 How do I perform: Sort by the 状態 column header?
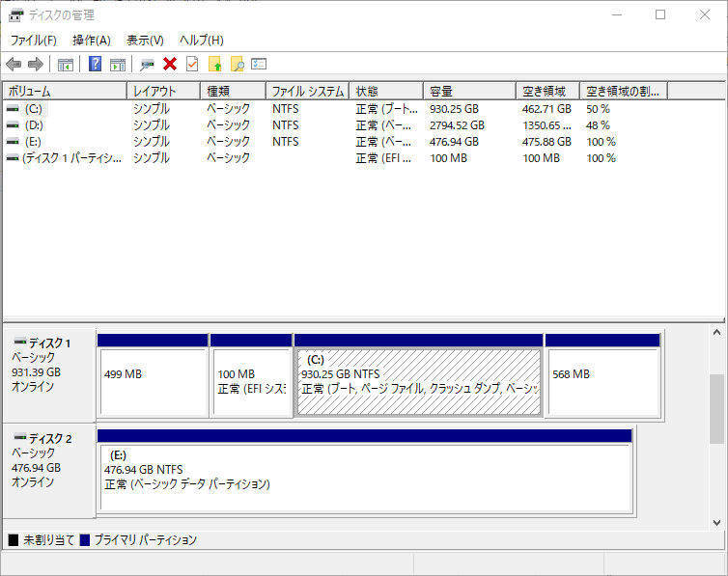386,91
